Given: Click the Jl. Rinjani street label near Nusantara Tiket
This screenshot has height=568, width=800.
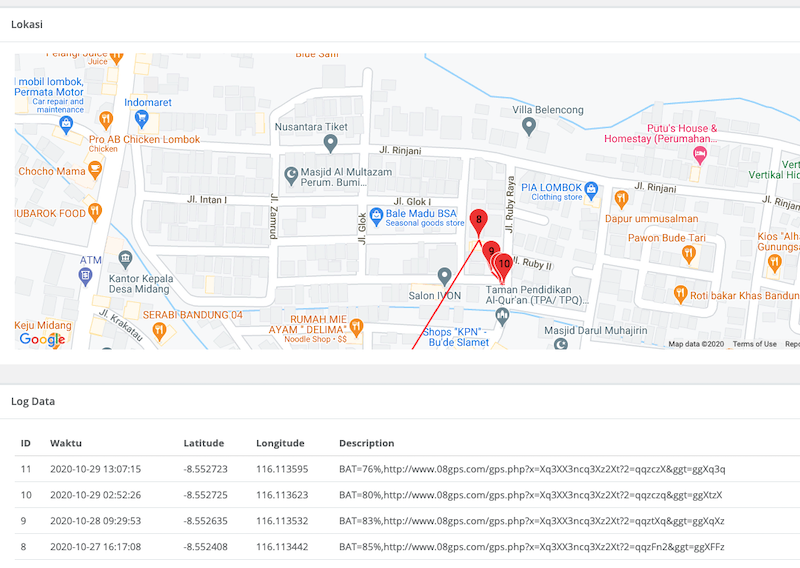Looking at the screenshot, I should [x=400, y=150].
